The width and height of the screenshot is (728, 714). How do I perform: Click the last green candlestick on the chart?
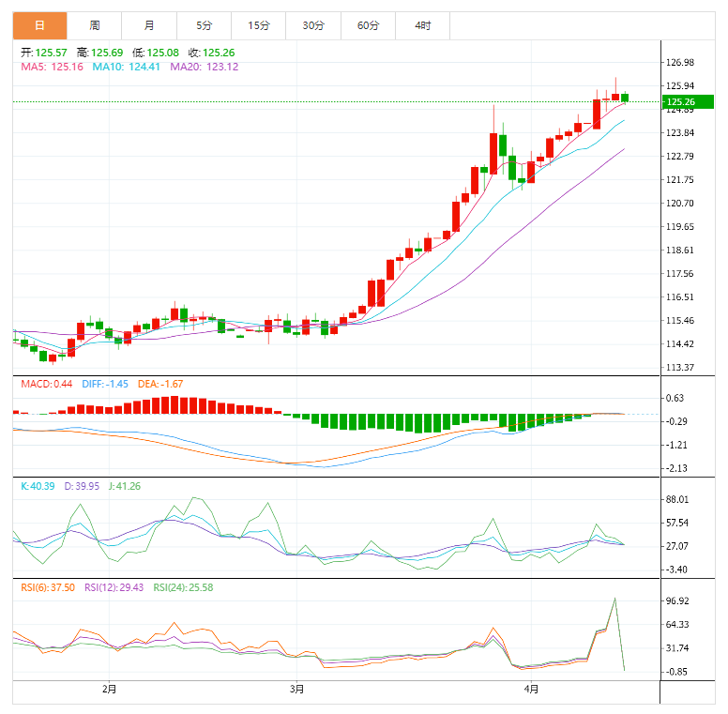(x=625, y=98)
